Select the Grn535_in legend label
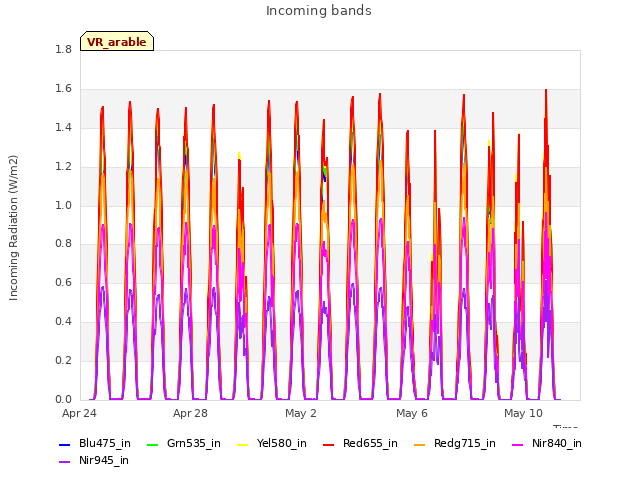Screen dimensions: 640x480 pos(194,444)
